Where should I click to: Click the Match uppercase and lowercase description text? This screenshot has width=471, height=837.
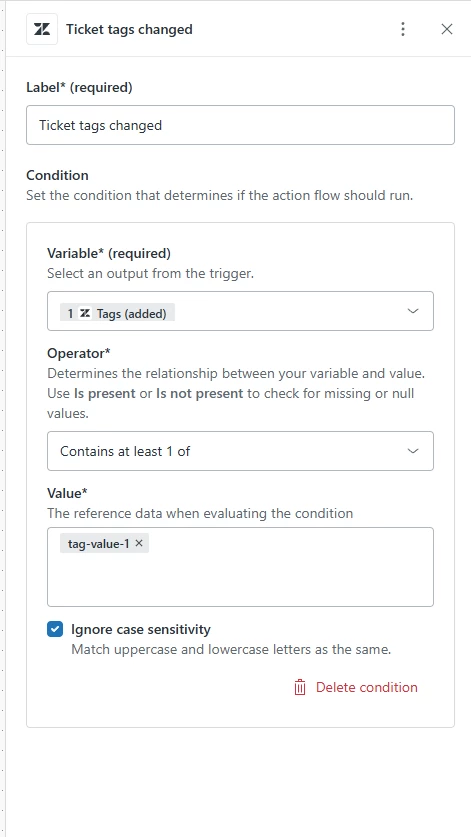tap(231, 650)
